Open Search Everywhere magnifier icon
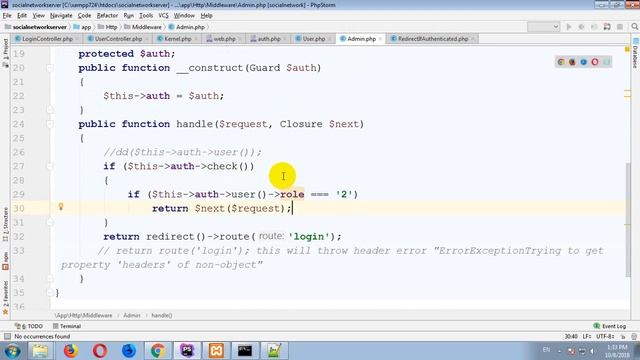640x360 pixels. [x=634, y=27]
